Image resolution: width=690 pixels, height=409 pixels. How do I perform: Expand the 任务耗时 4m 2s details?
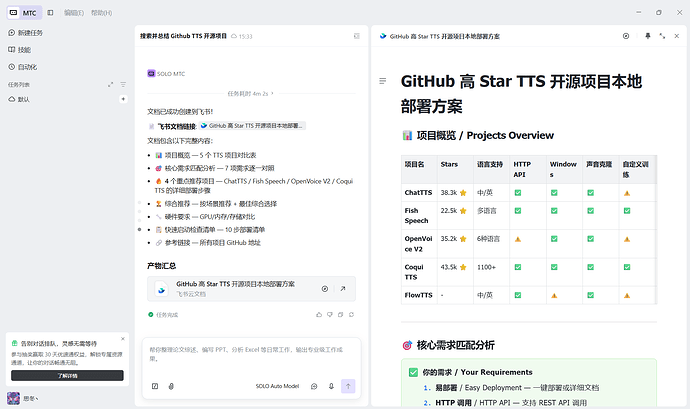[x=250, y=93]
